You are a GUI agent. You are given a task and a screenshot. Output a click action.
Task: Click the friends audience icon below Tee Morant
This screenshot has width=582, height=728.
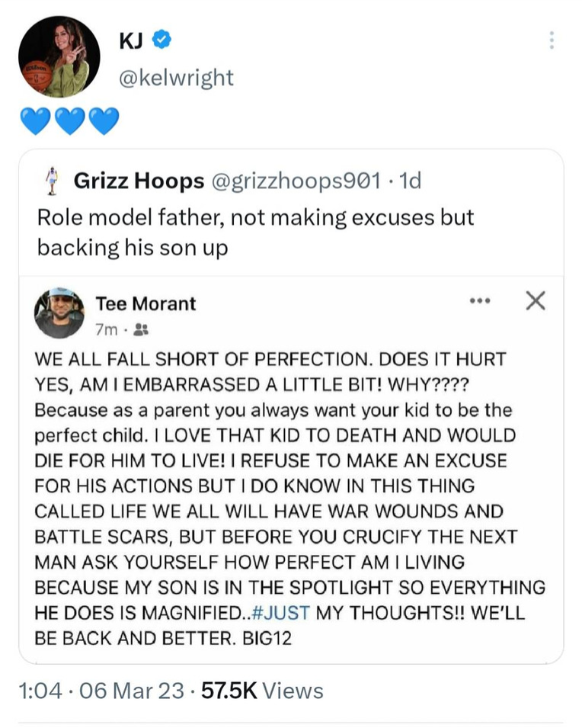coord(141,329)
